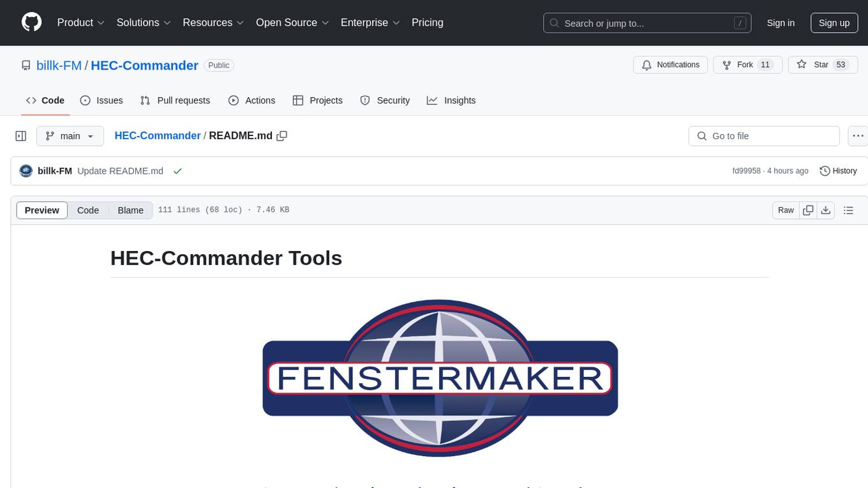Expand the Resources menu
Viewport: 868px width, 488px height.
click(213, 22)
